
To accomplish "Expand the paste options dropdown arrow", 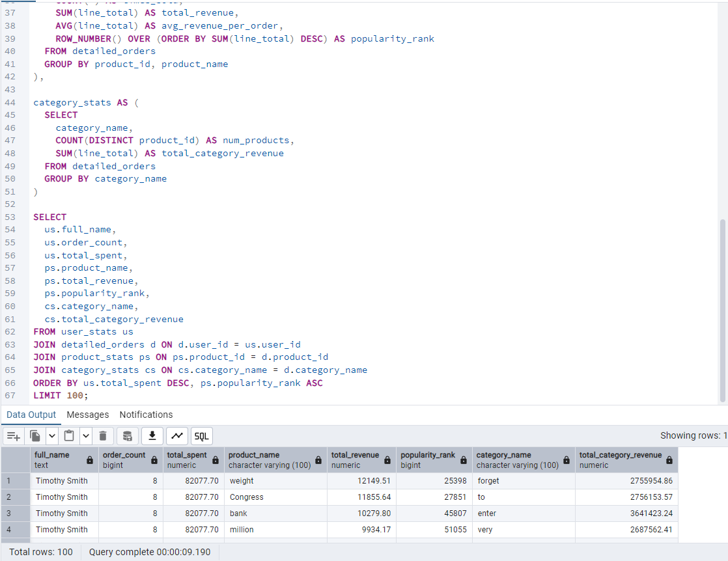I will 86,436.
